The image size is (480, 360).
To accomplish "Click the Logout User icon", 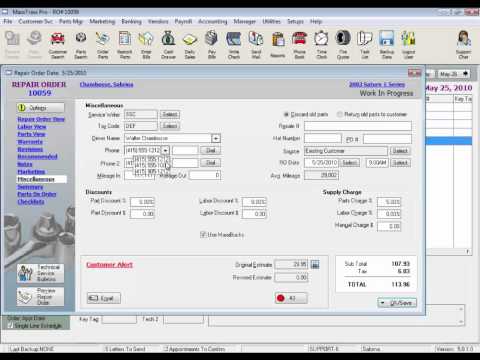I will tap(408, 45).
